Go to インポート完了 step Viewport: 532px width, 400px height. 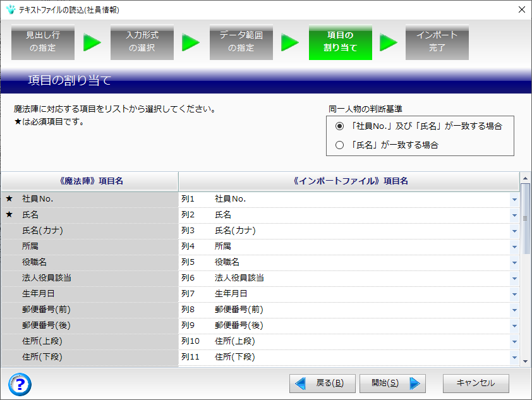click(x=437, y=42)
